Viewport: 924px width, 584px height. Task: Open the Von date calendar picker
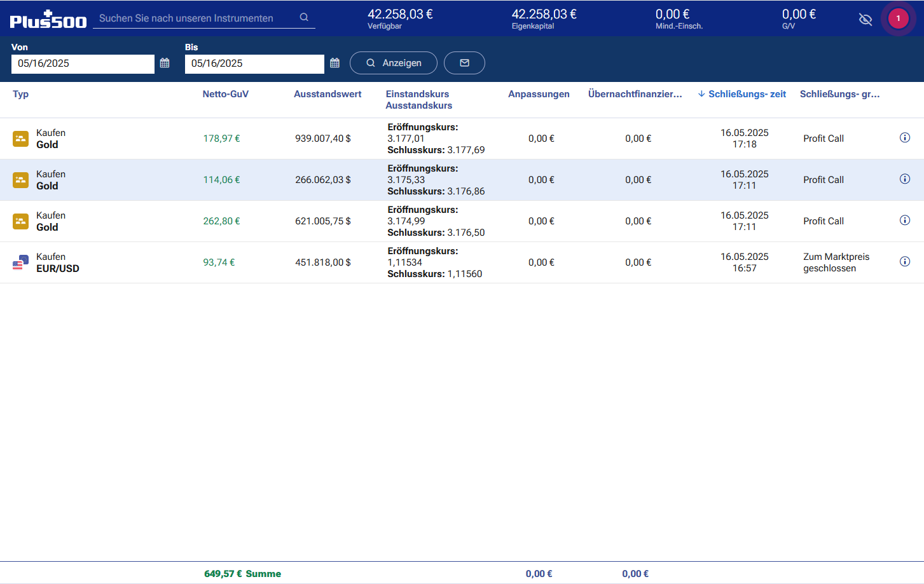click(x=165, y=63)
